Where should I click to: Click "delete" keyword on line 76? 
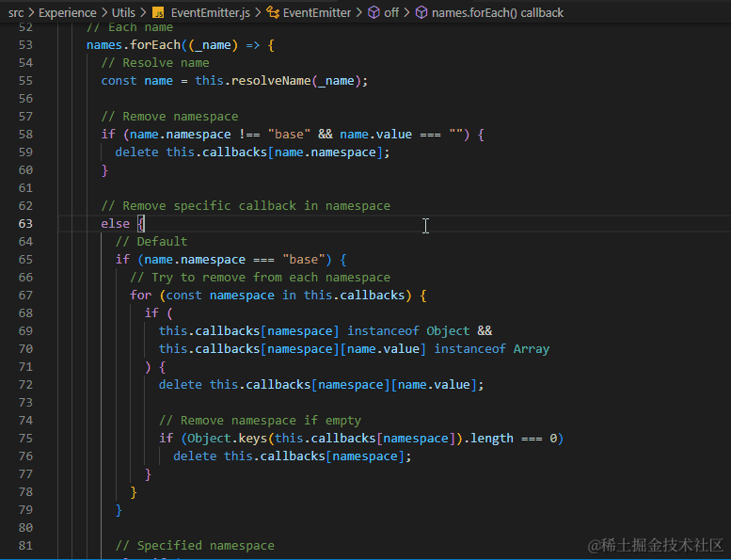coord(195,456)
